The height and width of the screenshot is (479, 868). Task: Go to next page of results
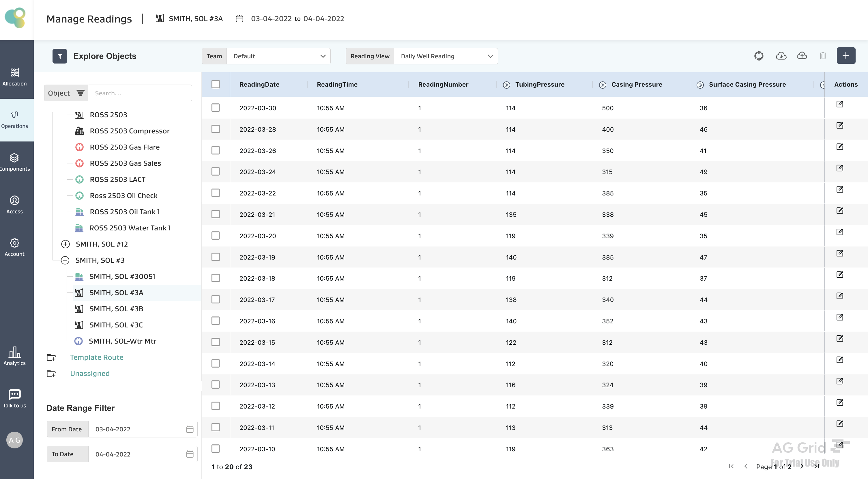[x=802, y=467]
